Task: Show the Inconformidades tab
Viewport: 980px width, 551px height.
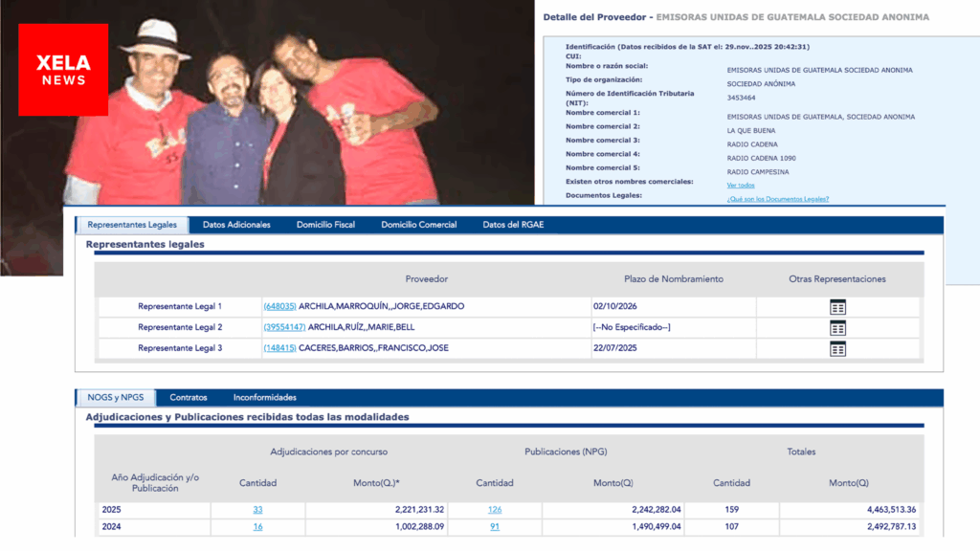Action: click(265, 397)
